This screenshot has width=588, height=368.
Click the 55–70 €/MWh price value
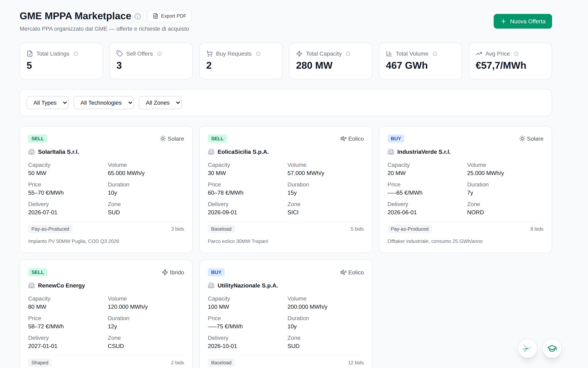(46, 193)
